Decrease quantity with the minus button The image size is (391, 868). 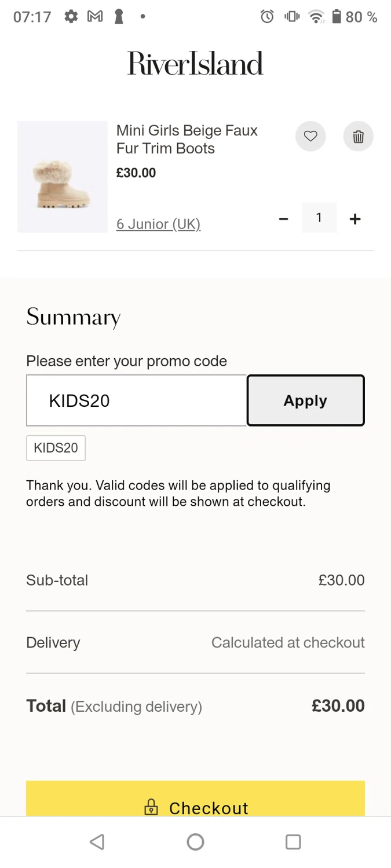283,219
